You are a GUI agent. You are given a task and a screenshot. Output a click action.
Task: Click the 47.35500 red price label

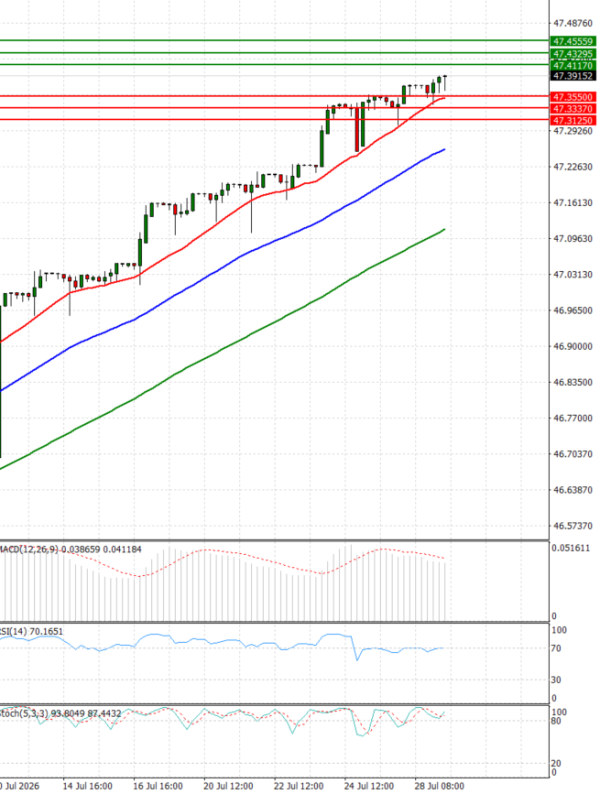coord(572,97)
